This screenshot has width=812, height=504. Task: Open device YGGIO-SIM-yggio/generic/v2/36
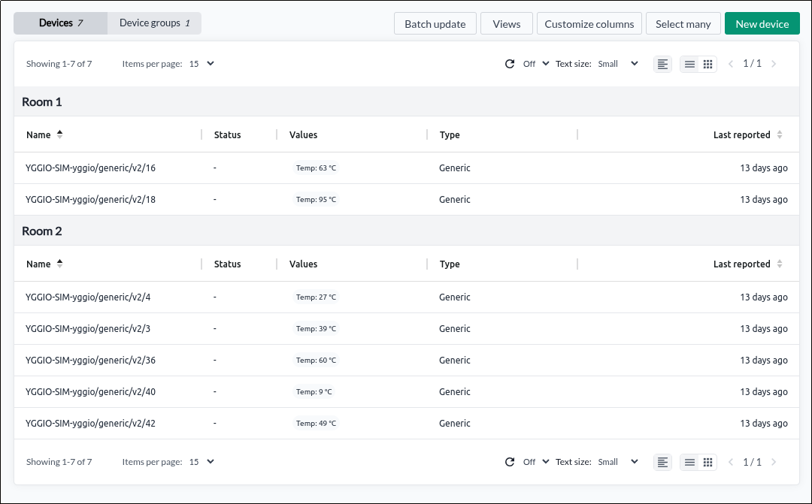click(90, 361)
